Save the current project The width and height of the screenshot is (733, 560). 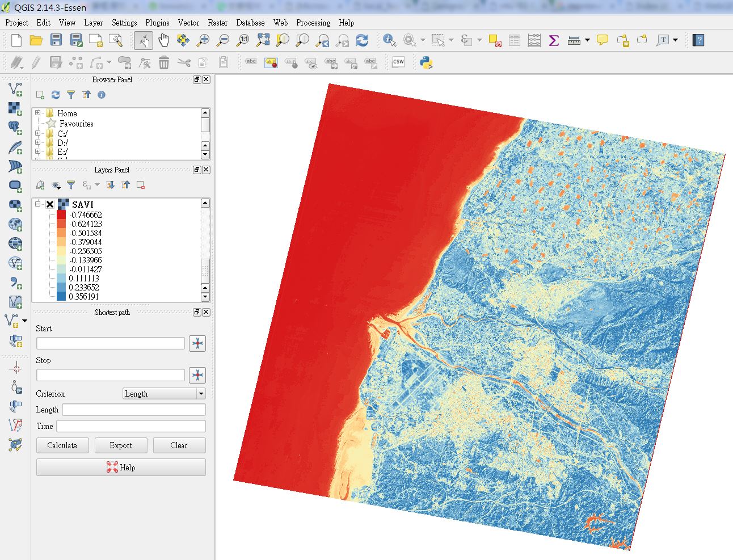point(56,40)
